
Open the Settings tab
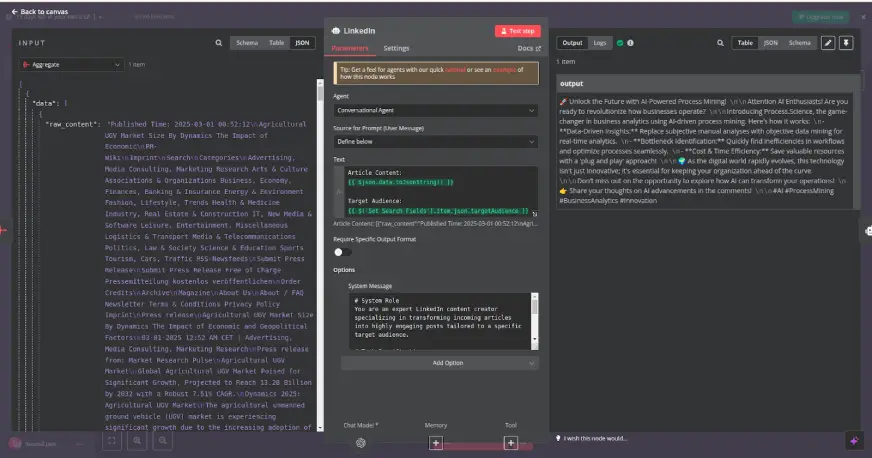[x=396, y=48]
